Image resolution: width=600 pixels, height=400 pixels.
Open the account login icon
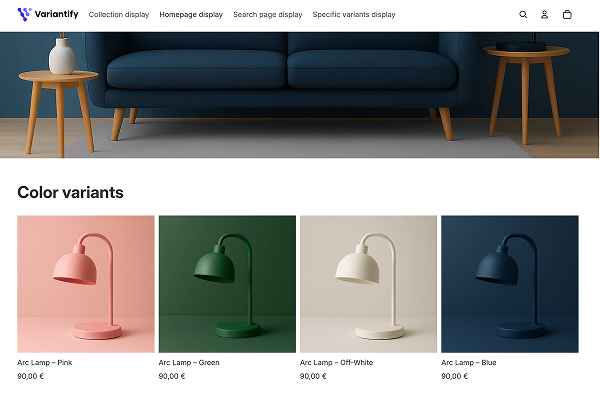click(544, 15)
